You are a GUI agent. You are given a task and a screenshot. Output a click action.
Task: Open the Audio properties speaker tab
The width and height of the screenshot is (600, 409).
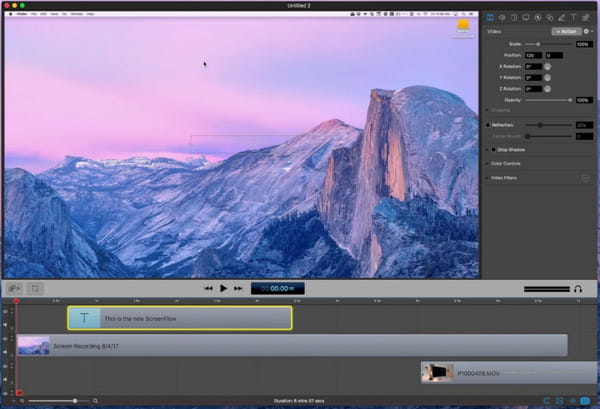click(502, 18)
